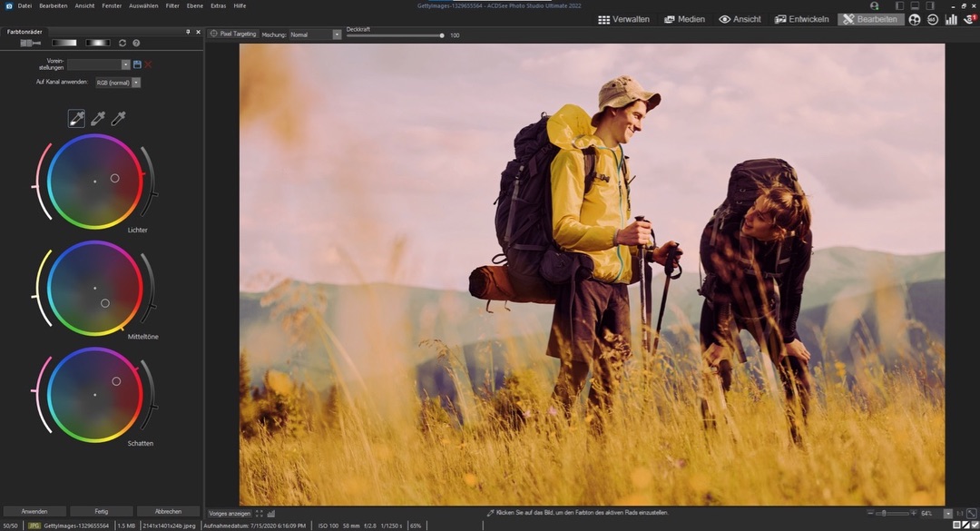Click the reset arrows icon in Farbtonräder panel
Image resolution: width=980 pixels, height=531 pixels.
122,43
